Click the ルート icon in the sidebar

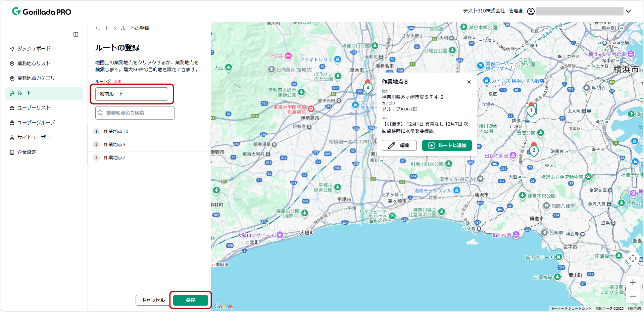[12, 93]
